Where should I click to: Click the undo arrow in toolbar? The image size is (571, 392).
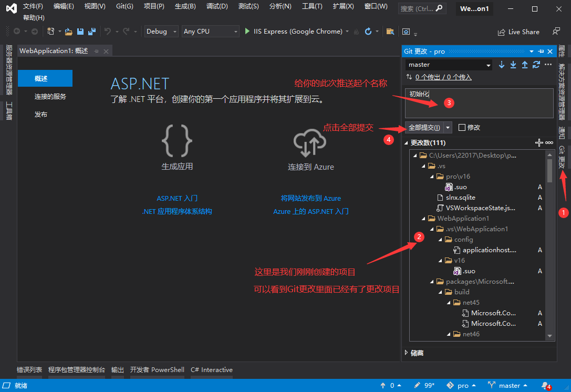coord(108,32)
